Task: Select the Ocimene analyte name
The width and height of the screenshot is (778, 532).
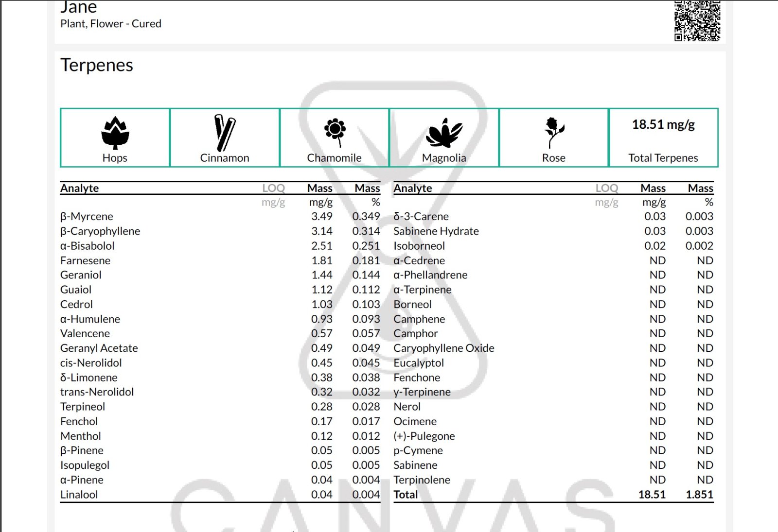Action: click(415, 421)
